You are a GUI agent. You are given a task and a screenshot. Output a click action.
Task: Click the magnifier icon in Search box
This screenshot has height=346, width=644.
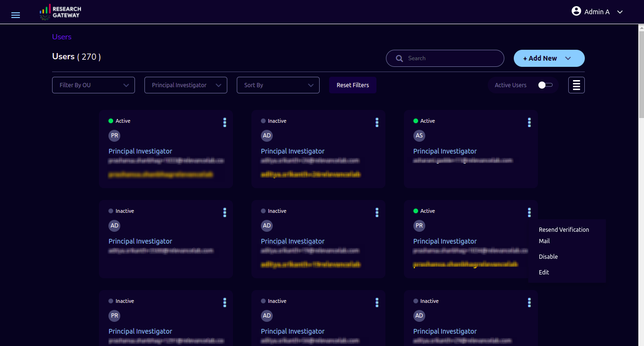(399, 58)
